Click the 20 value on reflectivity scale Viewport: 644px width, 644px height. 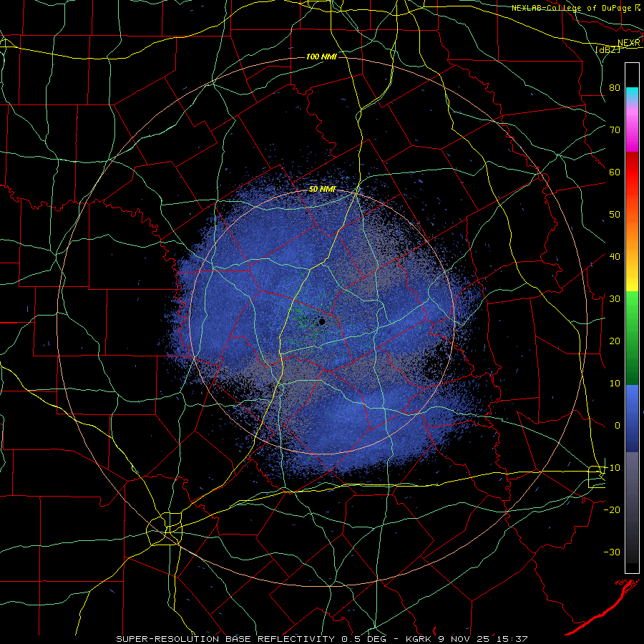(x=615, y=341)
